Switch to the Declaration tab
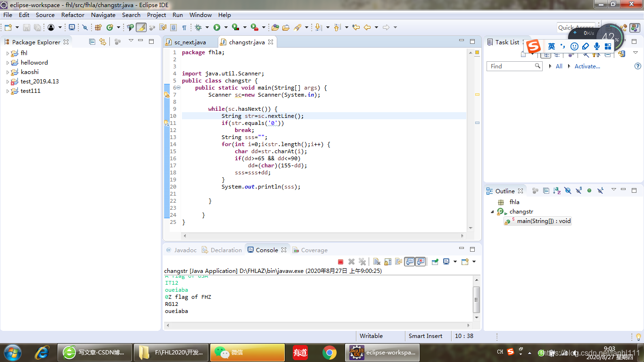This screenshot has width=644, height=362. (x=222, y=250)
